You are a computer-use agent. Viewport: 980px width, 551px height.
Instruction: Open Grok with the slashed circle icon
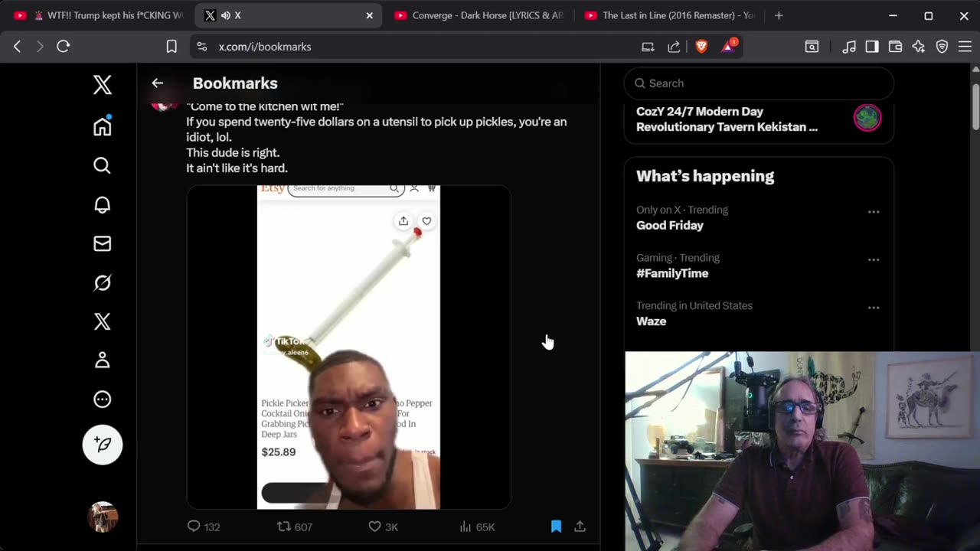tap(102, 282)
